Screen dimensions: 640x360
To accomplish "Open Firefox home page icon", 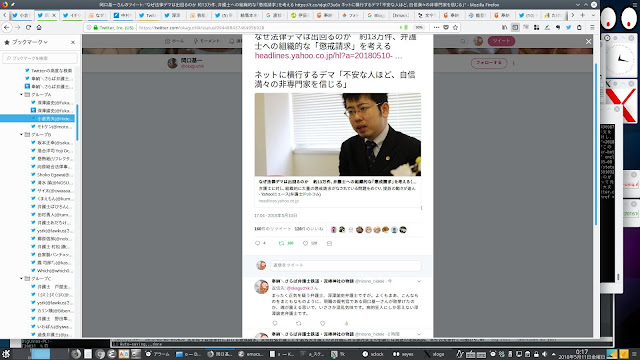I will coord(39,27).
